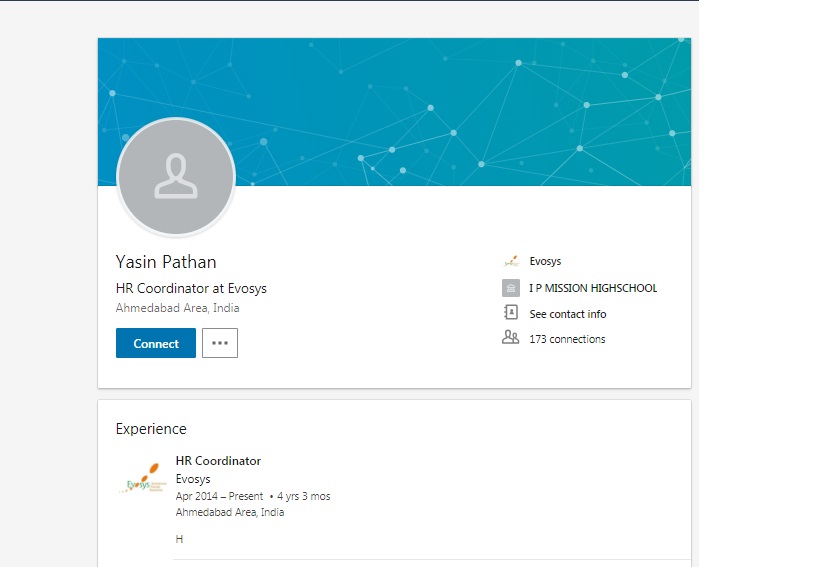Click the Yasin Pathan profile name
Image resolution: width=819 pixels, height=567 pixels.
tap(166, 263)
